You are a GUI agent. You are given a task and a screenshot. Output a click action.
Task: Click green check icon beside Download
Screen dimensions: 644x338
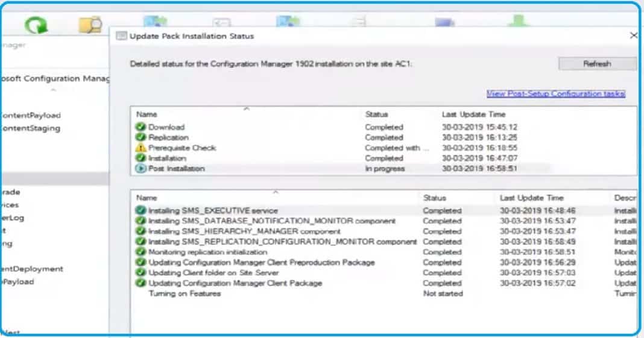point(140,127)
